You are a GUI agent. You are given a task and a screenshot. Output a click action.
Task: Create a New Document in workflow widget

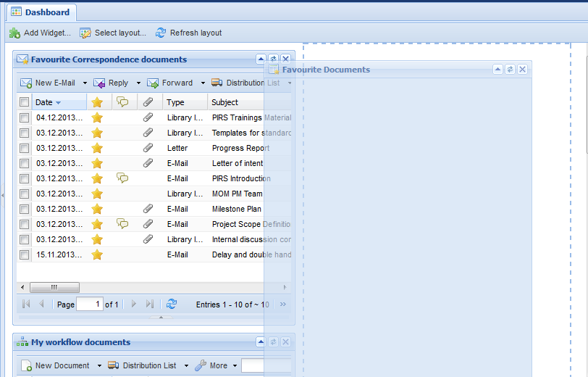click(56, 365)
